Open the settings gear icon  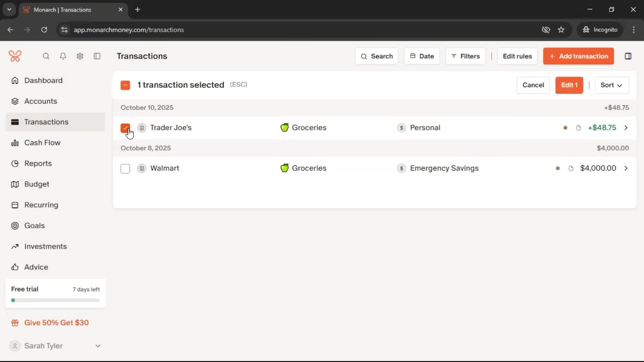(80, 56)
